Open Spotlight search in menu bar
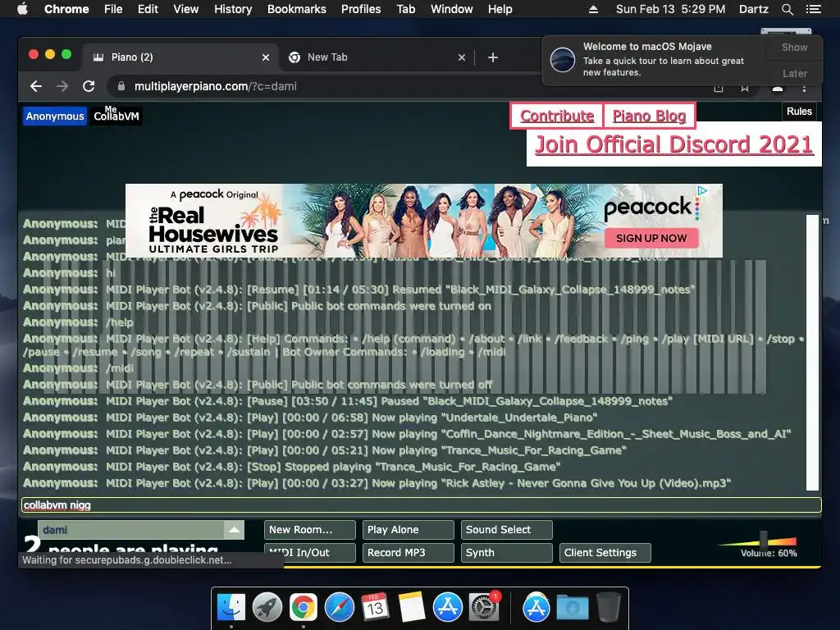The width and height of the screenshot is (840, 630). pyautogui.click(x=787, y=9)
